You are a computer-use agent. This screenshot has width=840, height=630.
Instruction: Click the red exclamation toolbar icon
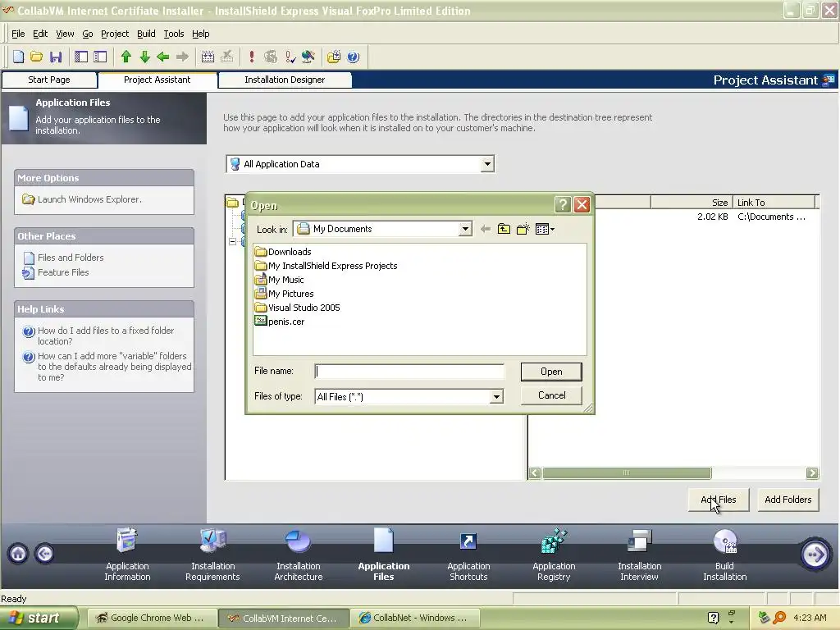(252, 57)
